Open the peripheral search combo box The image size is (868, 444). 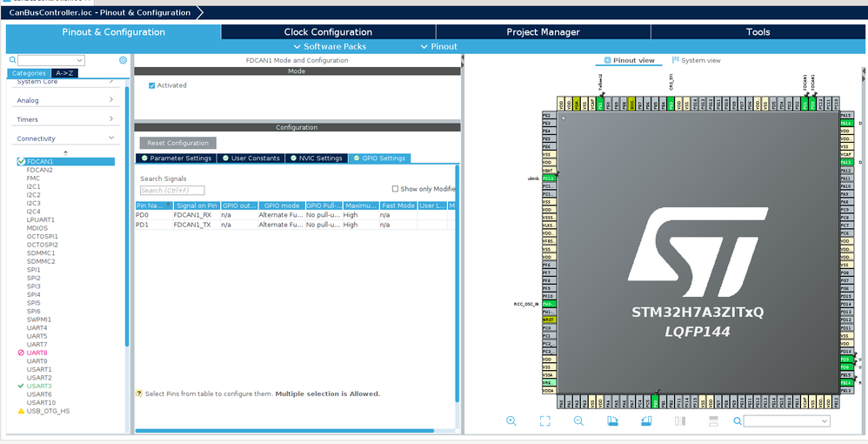coord(51,60)
